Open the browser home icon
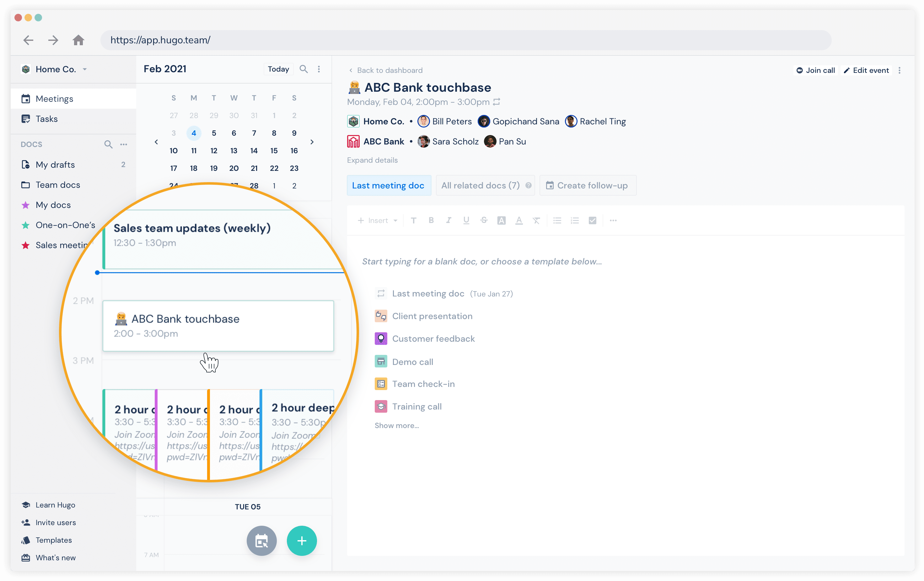 pos(78,40)
